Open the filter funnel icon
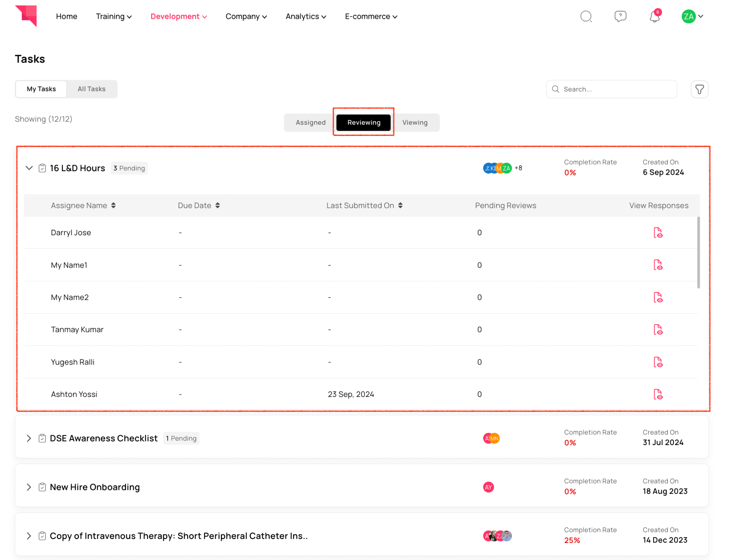Screen dimensions: 742x560 [x=699, y=89]
